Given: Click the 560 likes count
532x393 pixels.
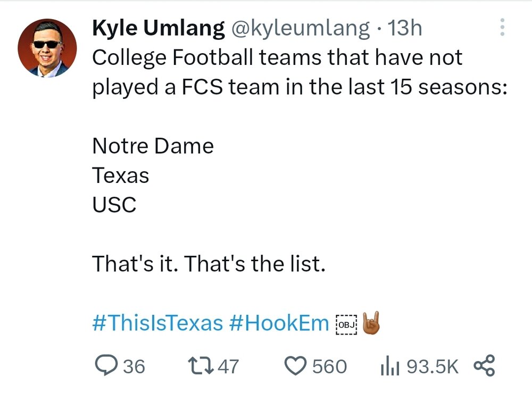Looking at the screenshot, I should pos(329,366).
